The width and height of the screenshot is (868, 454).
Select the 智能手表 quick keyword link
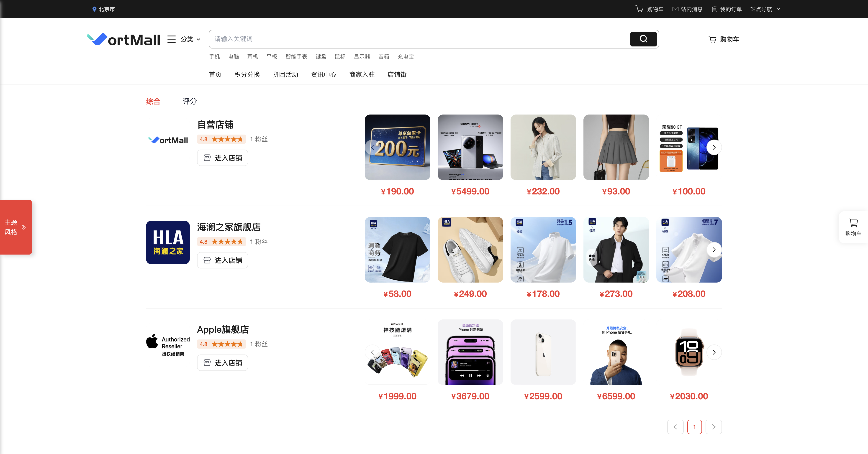296,57
